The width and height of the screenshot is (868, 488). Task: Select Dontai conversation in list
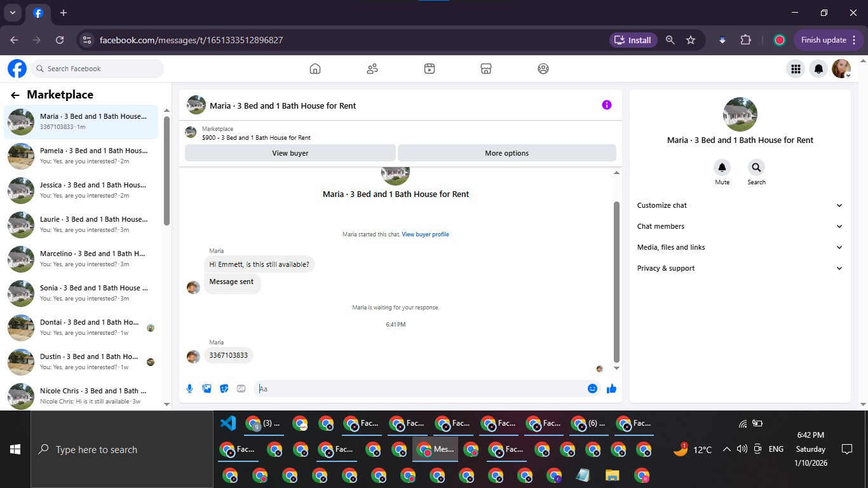click(81, 327)
